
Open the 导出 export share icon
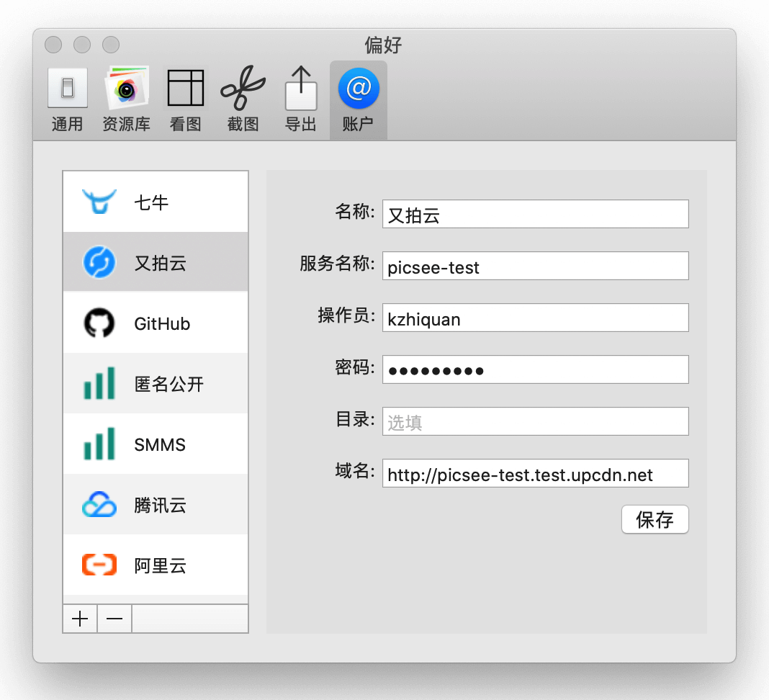[301, 88]
